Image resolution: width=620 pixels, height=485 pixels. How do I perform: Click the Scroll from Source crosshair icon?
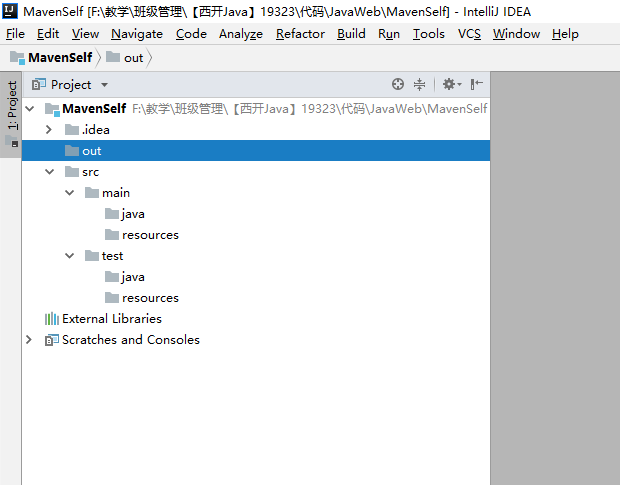tap(398, 84)
